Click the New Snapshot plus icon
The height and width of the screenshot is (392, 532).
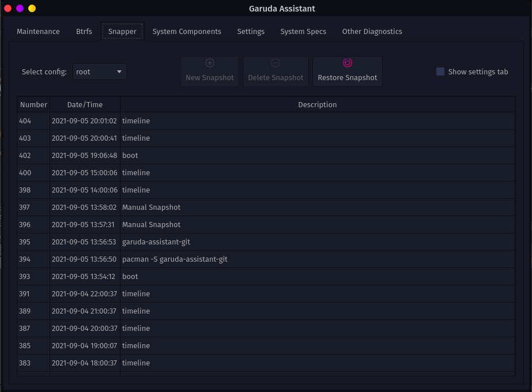click(210, 63)
